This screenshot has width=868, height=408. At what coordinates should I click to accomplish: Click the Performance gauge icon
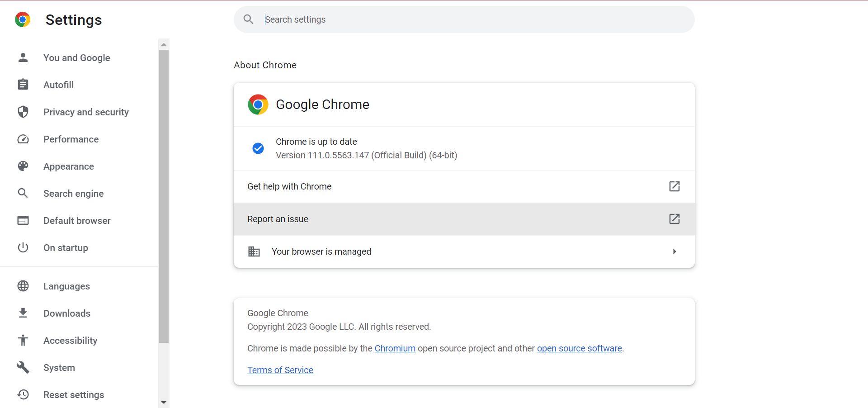tap(23, 139)
